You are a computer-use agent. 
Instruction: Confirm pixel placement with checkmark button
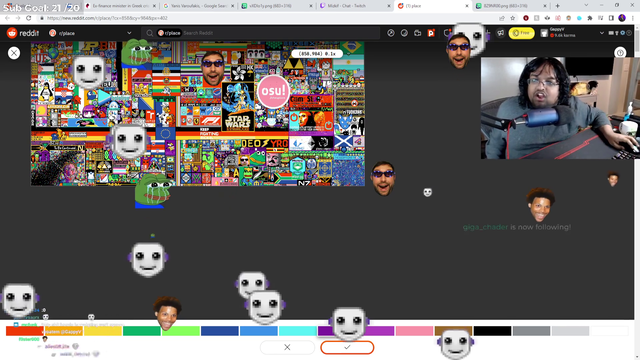tap(347, 347)
